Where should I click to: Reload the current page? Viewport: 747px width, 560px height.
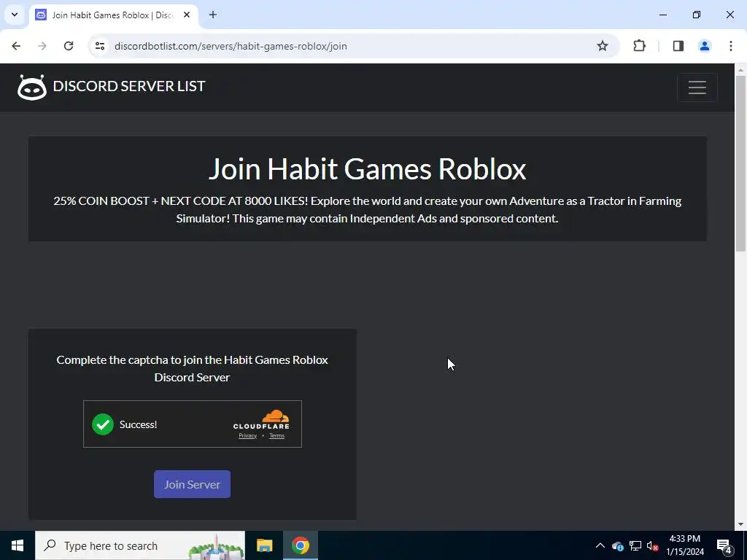click(69, 46)
